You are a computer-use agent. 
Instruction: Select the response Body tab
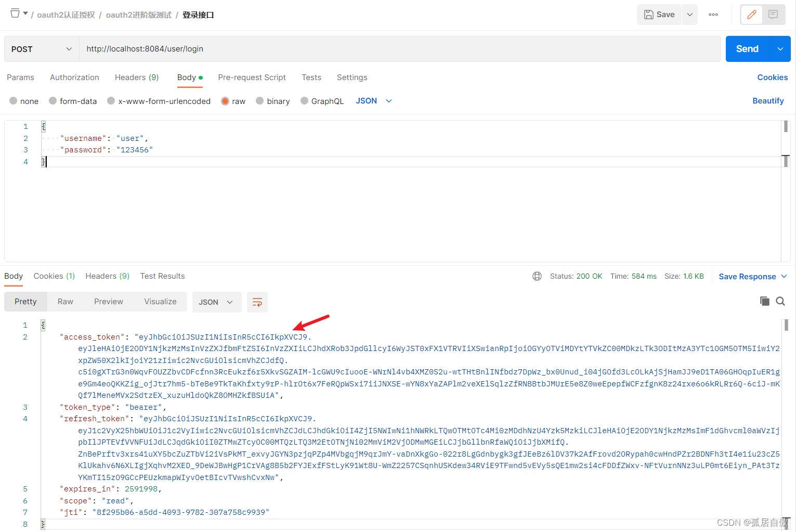click(x=14, y=276)
